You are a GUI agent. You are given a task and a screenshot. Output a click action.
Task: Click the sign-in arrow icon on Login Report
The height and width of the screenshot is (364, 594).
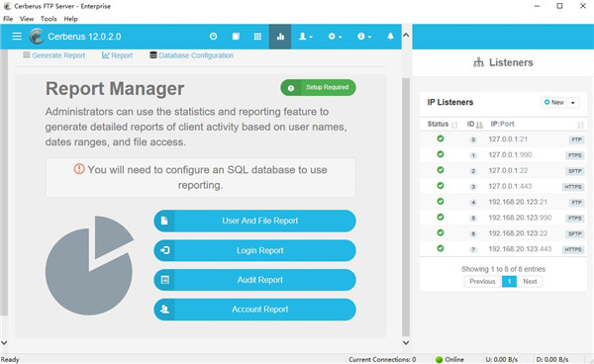(164, 250)
